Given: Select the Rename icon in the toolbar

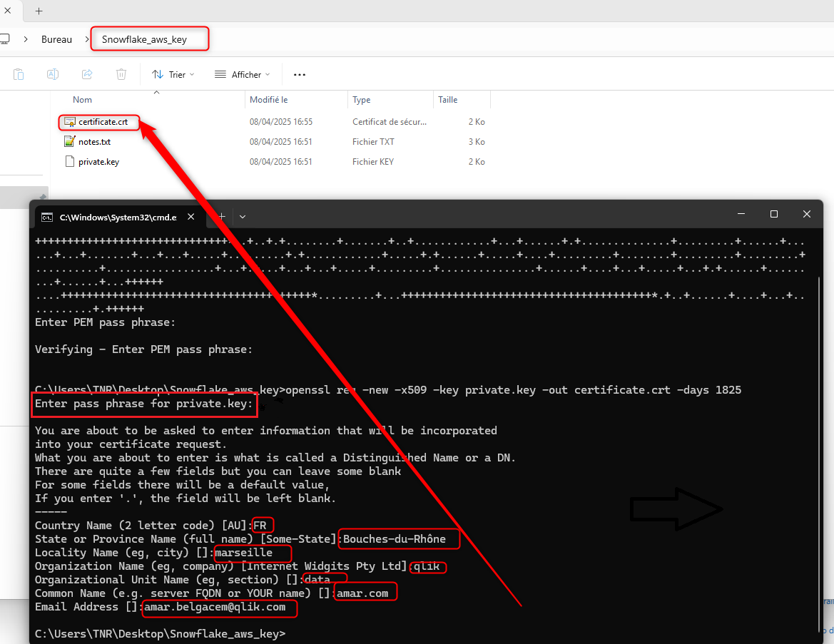Looking at the screenshot, I should [52, 74].
